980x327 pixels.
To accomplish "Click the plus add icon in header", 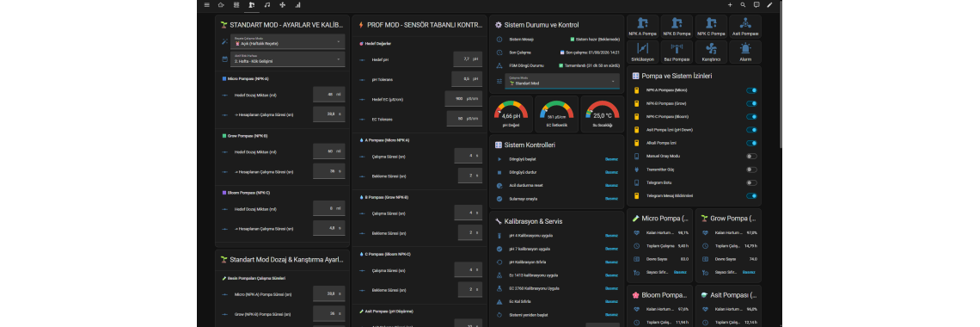I will point(730,5).
